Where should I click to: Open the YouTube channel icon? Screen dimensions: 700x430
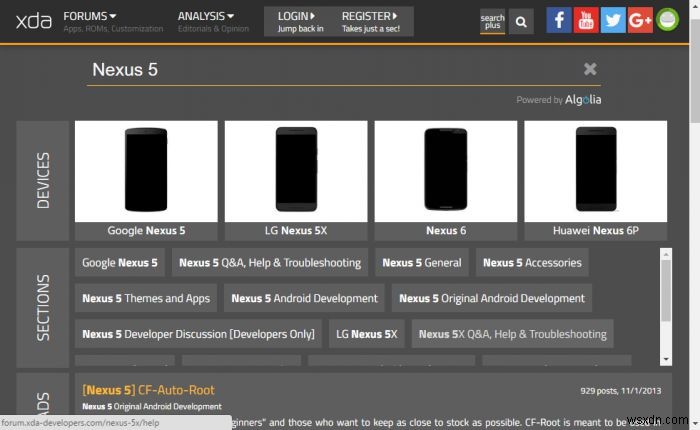586,20
